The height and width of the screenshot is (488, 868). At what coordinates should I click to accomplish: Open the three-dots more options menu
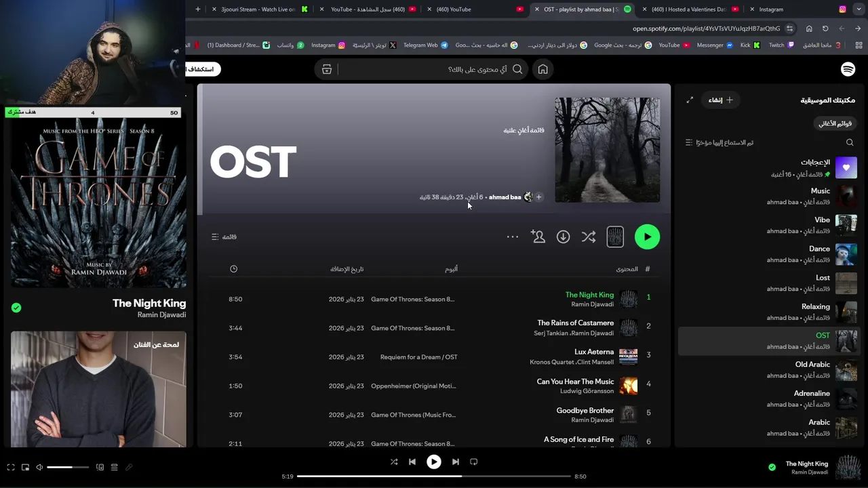(513, 237)
